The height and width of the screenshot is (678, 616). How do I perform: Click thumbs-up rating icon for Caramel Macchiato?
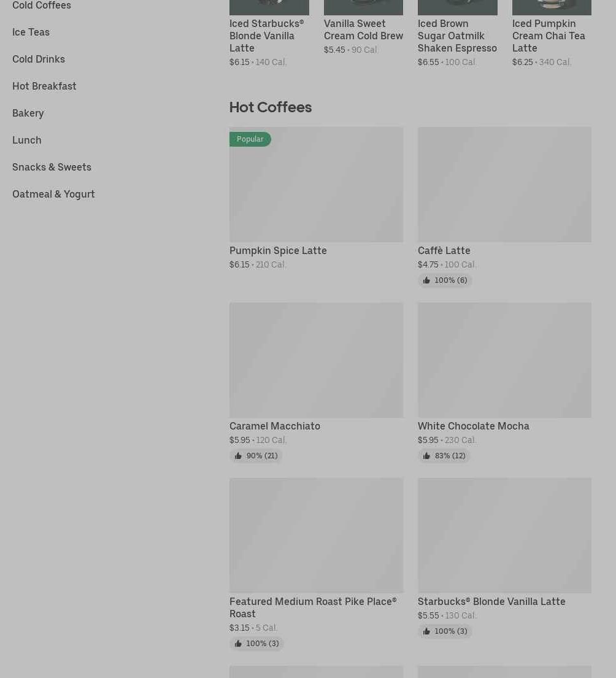point(238,456)
